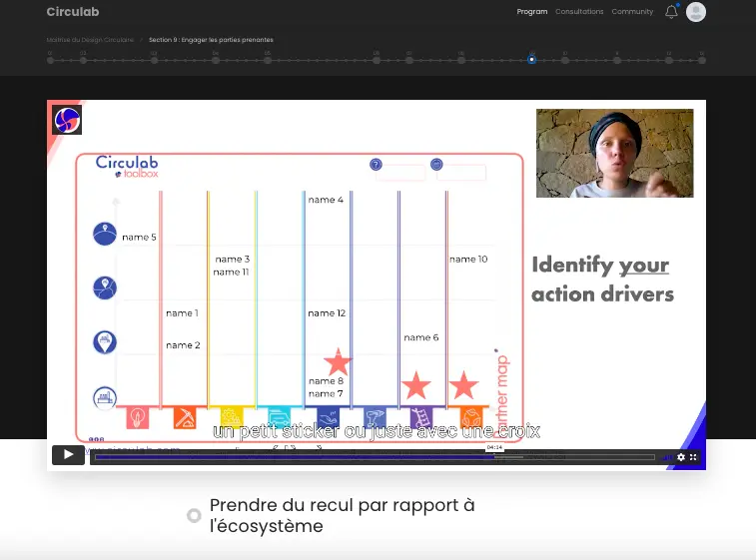Screen dimensions: 756x560
Task: Click the 'name 10' label
Action: coord(468,260)
